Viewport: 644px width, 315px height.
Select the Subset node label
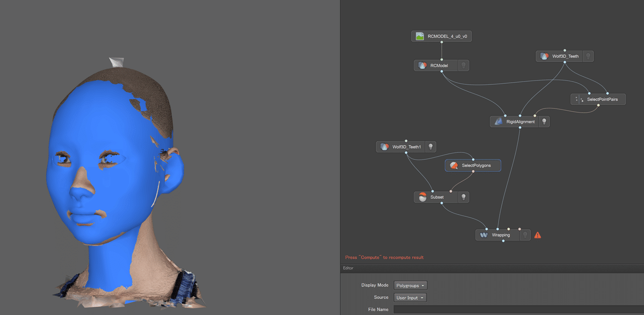click(x=437, y=197)
